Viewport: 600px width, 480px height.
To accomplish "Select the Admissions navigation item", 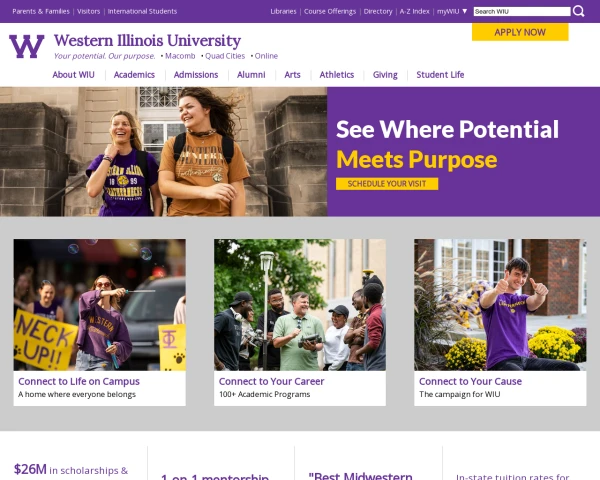I will click(x=196, y=75).
